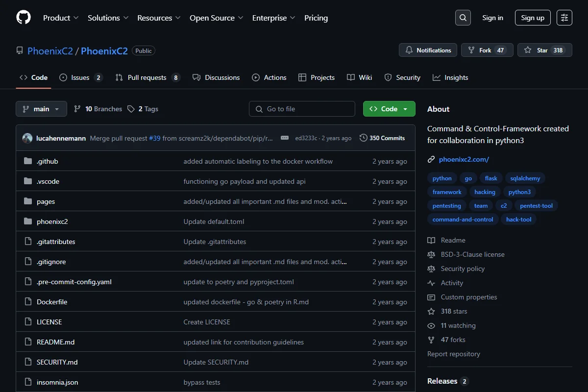Expand the green Code dropdown
This screenshot has width=588, height=392.
389,109
